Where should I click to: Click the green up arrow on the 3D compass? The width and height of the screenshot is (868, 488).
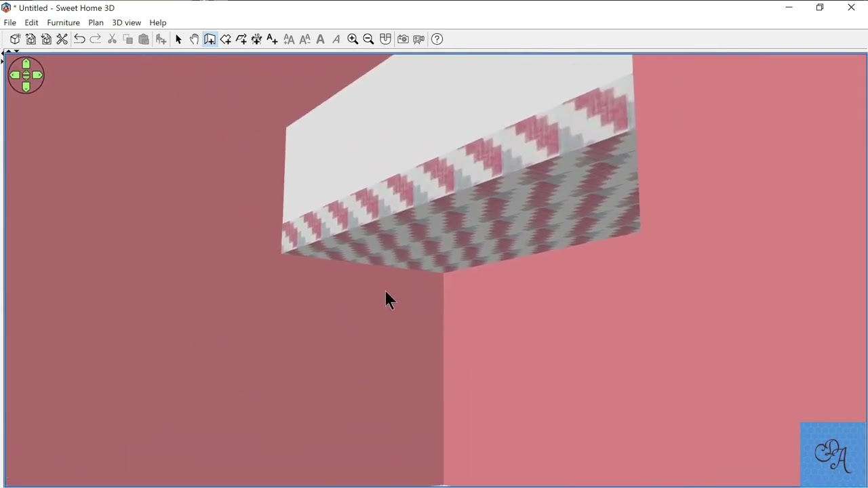(26, 64)
